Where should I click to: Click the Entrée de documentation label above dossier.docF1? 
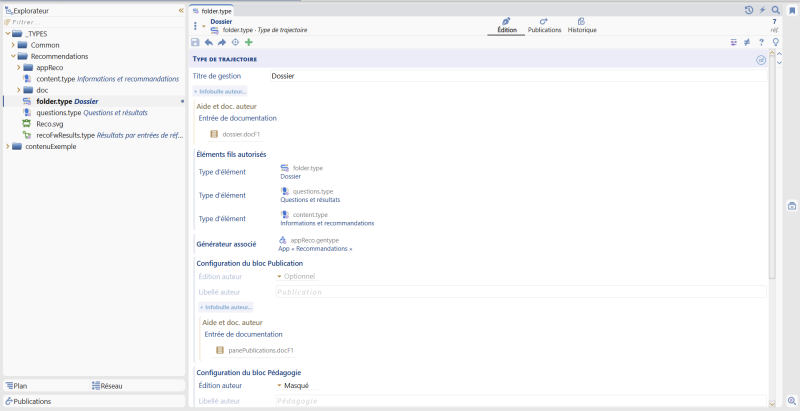237,118
